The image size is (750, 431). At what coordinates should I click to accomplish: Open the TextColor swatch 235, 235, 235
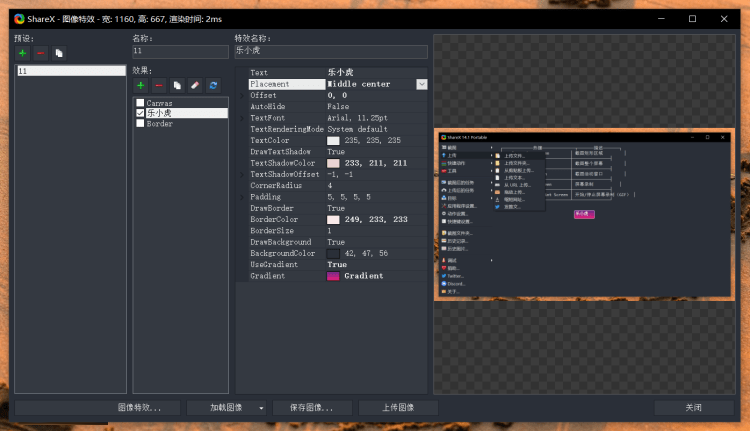(333, 141)
